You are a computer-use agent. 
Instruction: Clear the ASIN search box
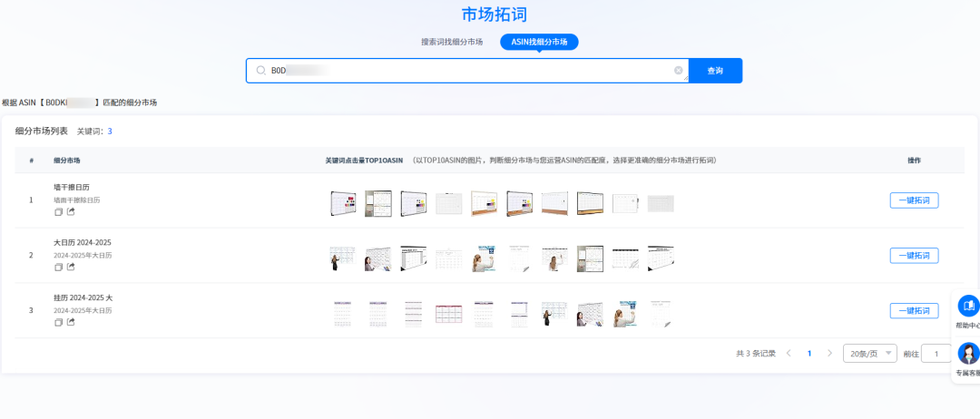[678, 71]
